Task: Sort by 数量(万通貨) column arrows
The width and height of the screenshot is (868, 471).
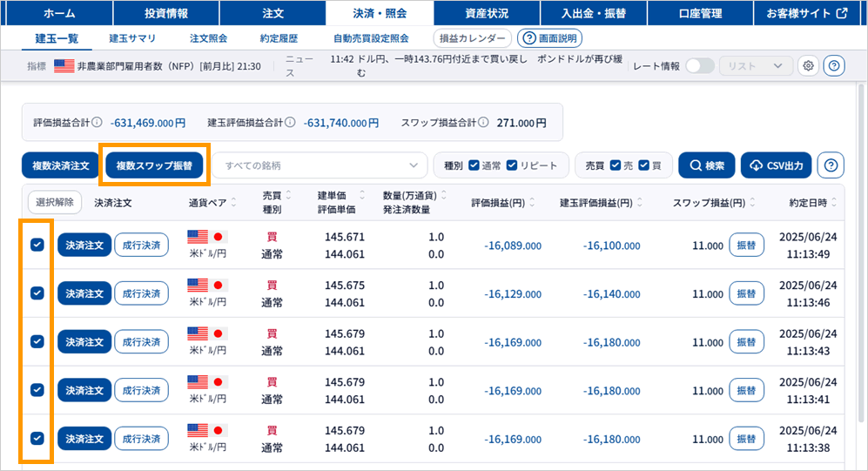Action: 444,195
